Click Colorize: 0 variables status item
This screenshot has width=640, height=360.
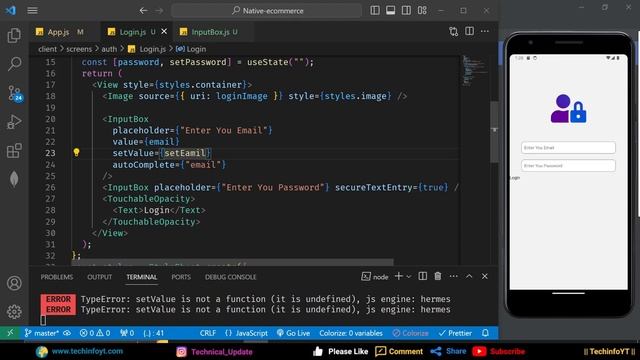[351, 333]
